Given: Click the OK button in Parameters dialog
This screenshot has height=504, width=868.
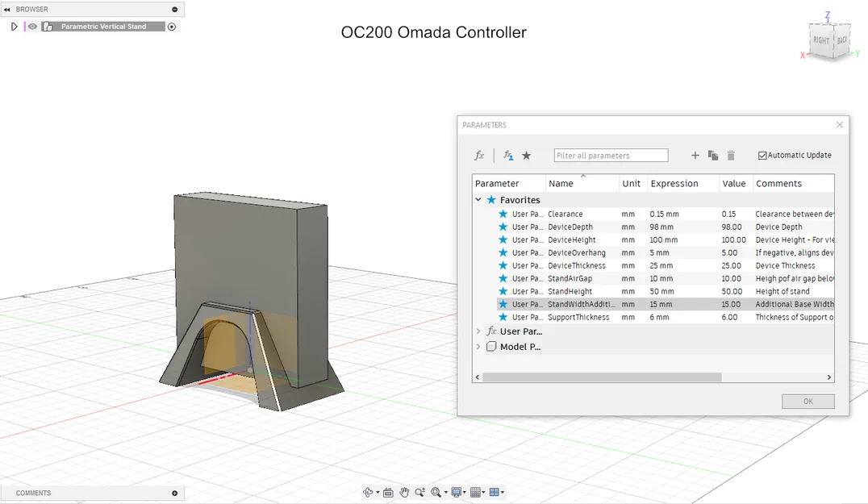Looking at the screenshot, I should point(807,401).
